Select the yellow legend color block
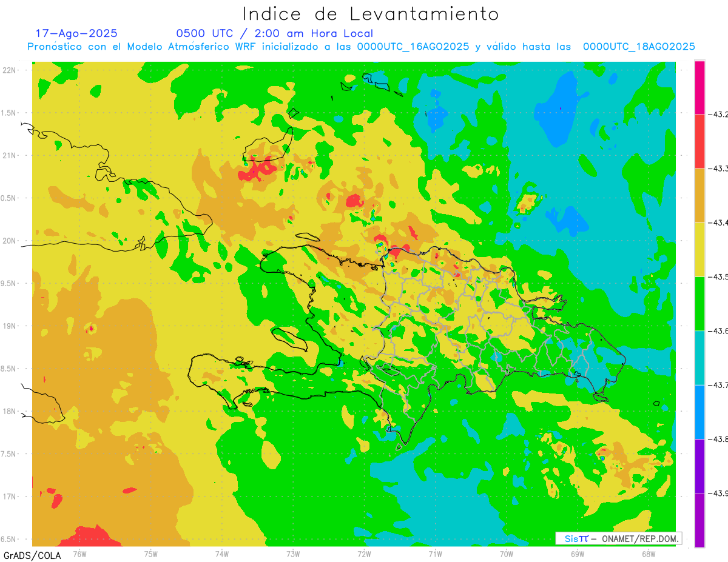 (699, 249)
